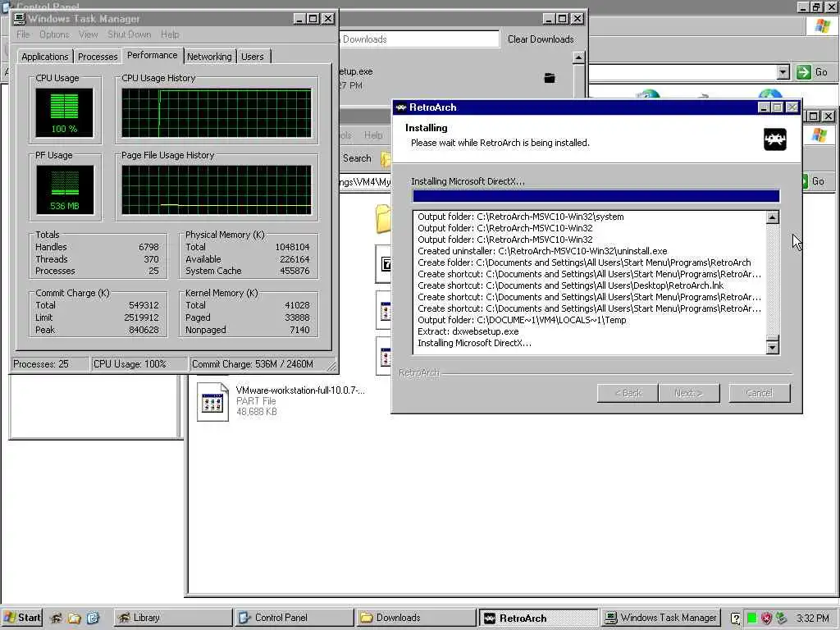Click the Back button in installer
This screenshot has height=630, width=840.
(x=628, y=393)
